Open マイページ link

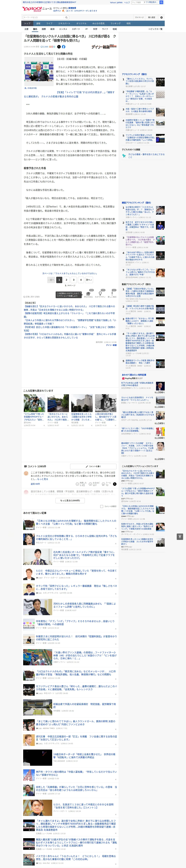coord(139,18)
